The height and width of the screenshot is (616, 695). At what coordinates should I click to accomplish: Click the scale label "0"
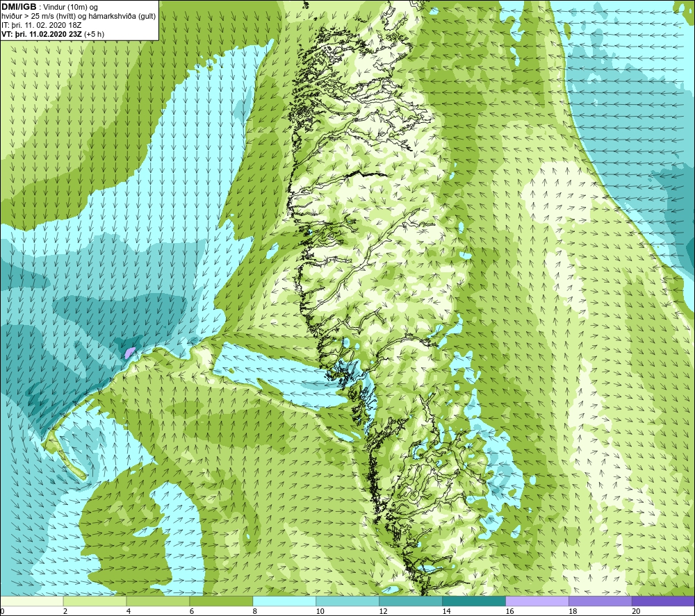[x=2, y=611]
